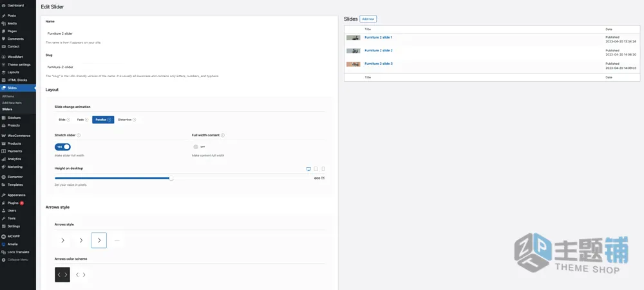Select the light arrows color scheme
This screenshot has height=290, width=644.
click(81, 275)
